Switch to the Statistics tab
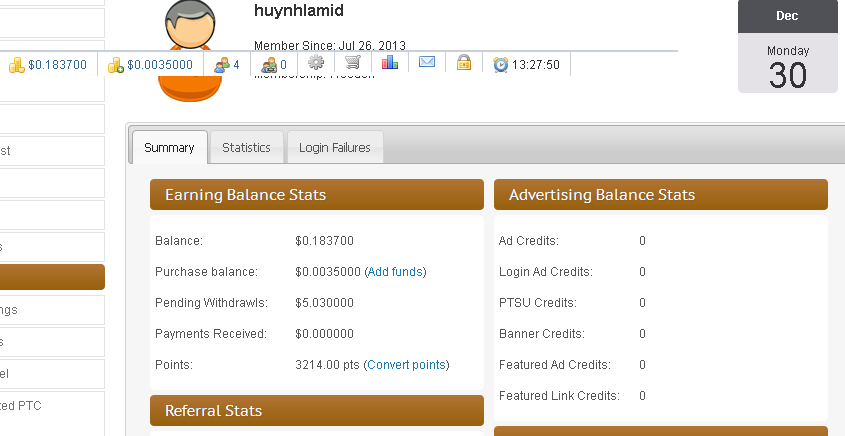Screen dimensions: 845x436 click(x=246, y=147)
